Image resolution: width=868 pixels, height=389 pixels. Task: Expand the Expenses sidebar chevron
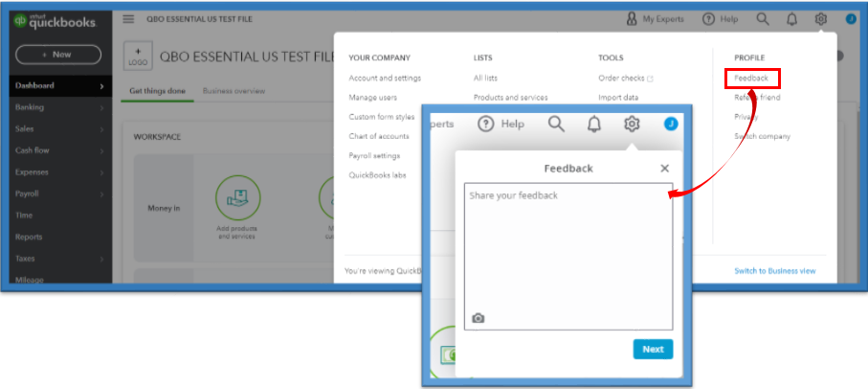click(x=101, y=172)
